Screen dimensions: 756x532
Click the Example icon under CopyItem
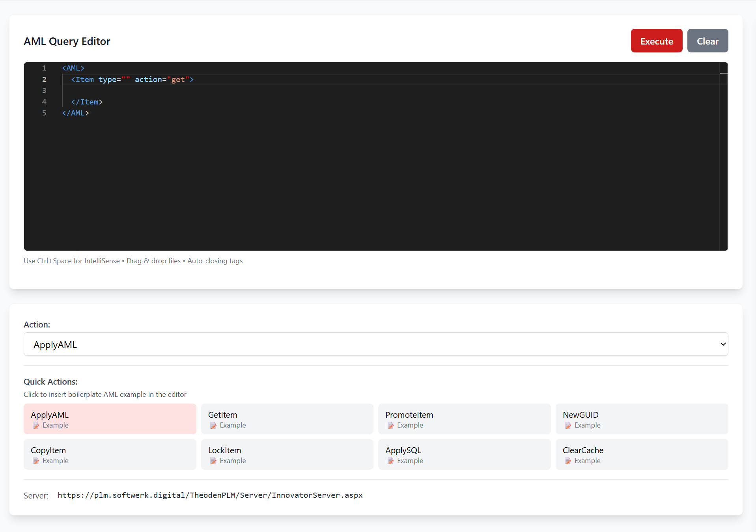tap(36, 461)
